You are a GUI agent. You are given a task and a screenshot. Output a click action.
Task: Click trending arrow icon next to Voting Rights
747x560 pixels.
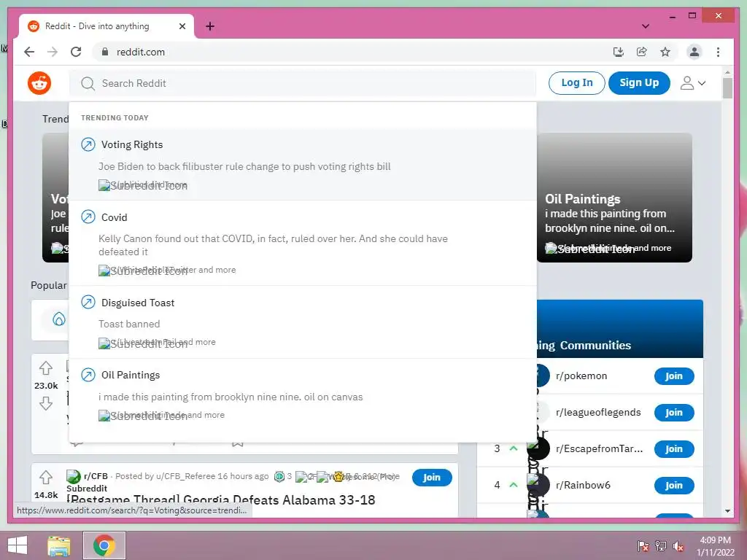(88, 144)
